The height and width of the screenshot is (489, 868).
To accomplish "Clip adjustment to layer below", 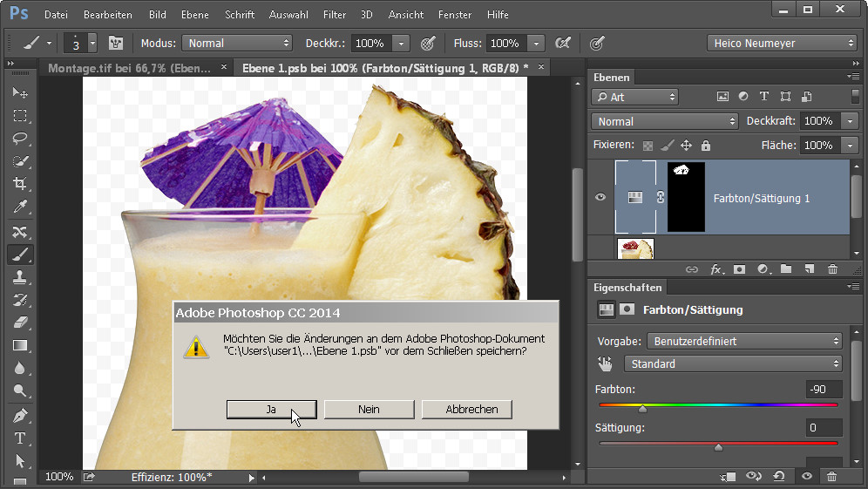I will [x=729, y=476].
